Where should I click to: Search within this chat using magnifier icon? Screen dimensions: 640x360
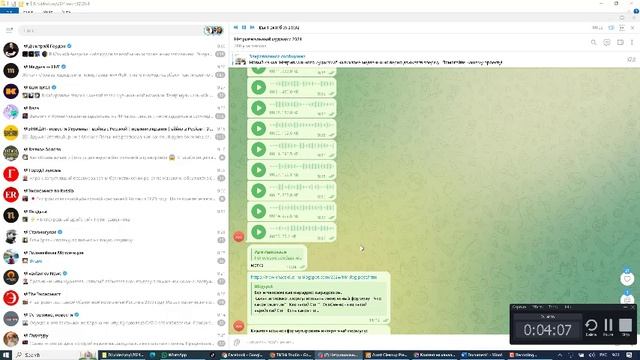[593, 42]
